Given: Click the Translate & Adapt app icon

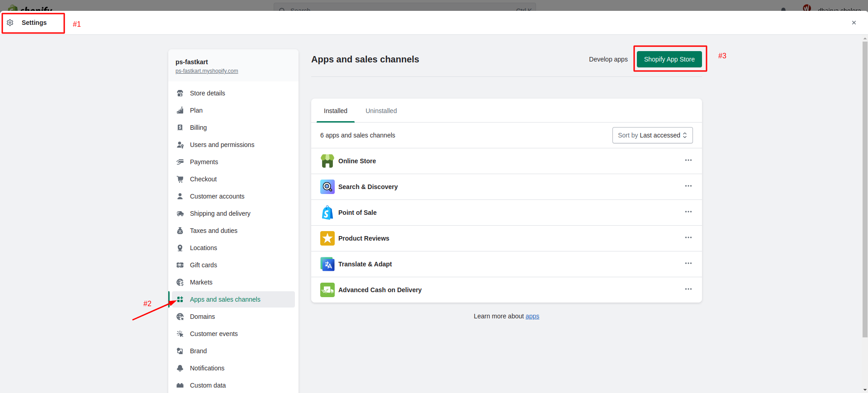Looking at the screenshot, I should [x=327, y=264].
